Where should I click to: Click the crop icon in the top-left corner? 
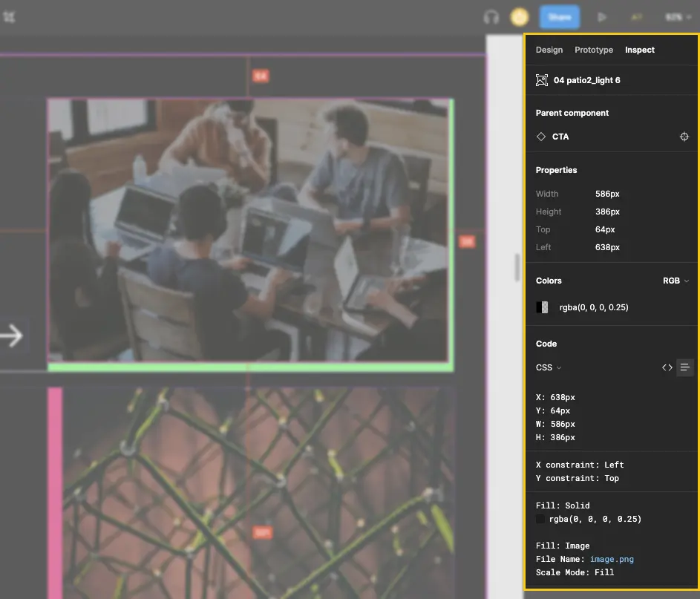(11, 16)
